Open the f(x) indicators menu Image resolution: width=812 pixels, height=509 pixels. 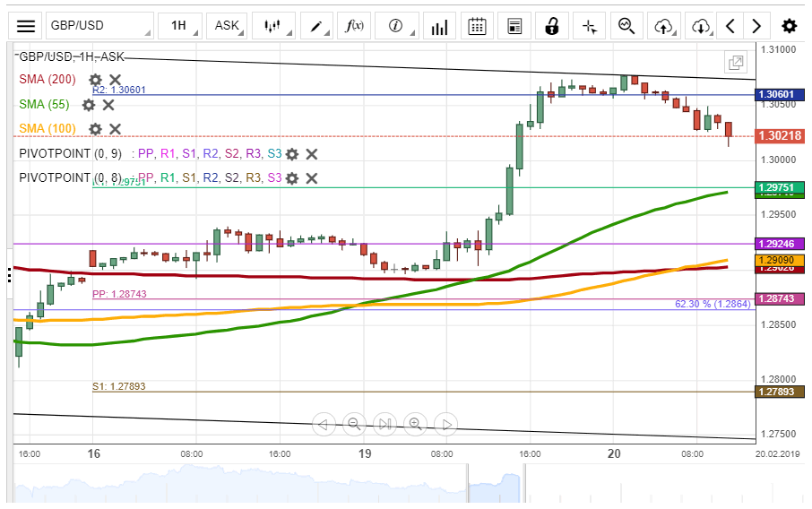(x=355, y=26)
